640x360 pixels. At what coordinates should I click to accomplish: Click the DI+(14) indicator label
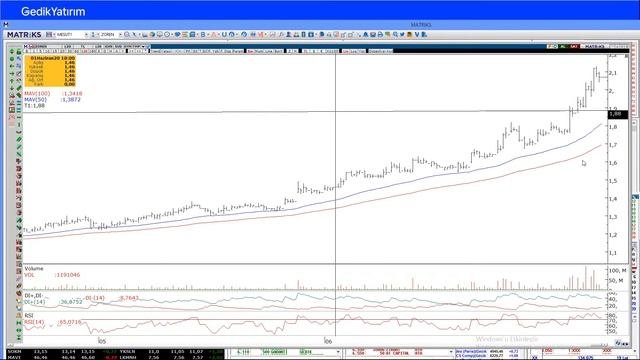click(35, 302)
